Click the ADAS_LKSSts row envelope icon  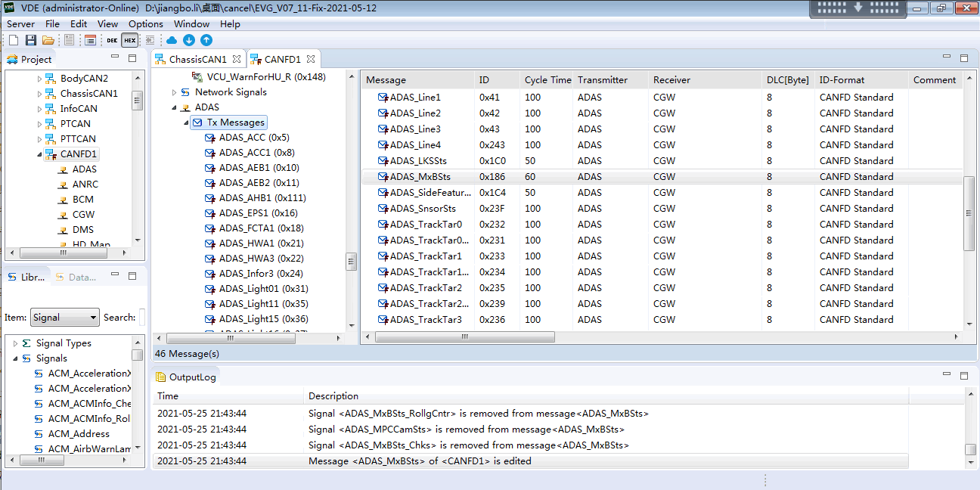coord(383,161)
